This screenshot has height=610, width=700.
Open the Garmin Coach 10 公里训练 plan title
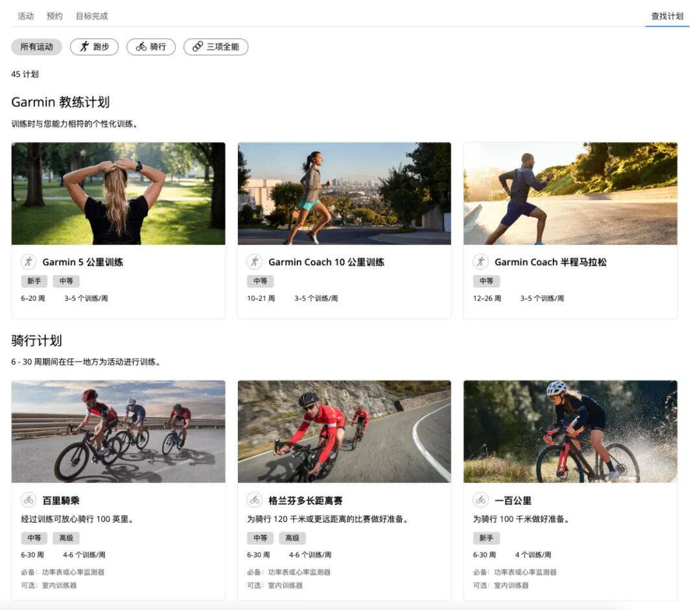point(326,262)
